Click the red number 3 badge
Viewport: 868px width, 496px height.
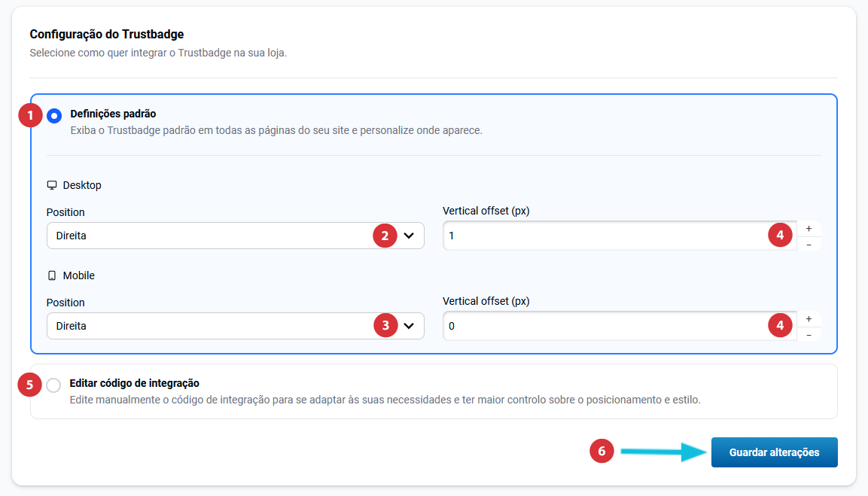[385, 326]
